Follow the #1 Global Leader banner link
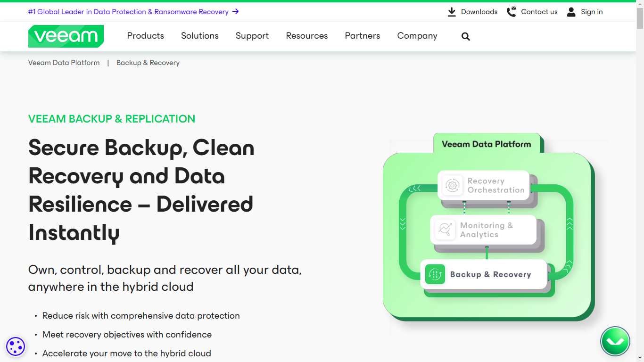 point(133,12)
